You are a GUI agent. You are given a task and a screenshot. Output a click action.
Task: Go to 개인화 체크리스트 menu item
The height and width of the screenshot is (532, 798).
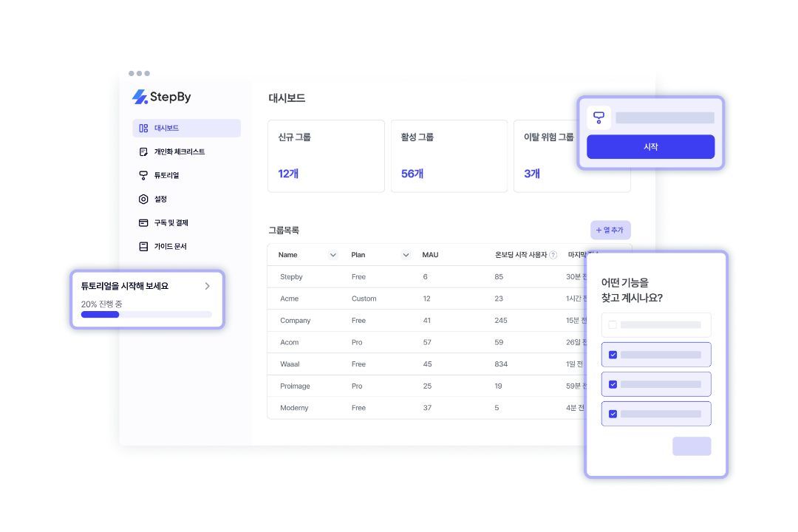point(179,151)
